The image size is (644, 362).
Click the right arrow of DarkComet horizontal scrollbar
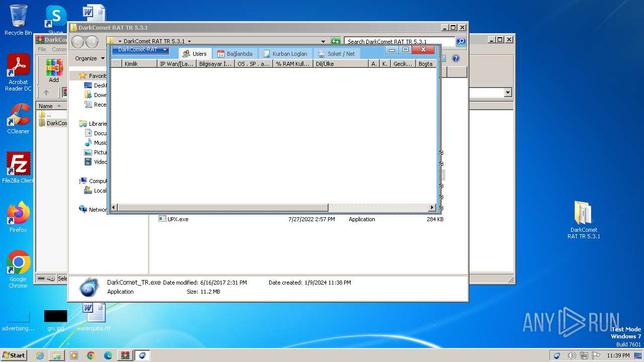[x=432, y=208]
